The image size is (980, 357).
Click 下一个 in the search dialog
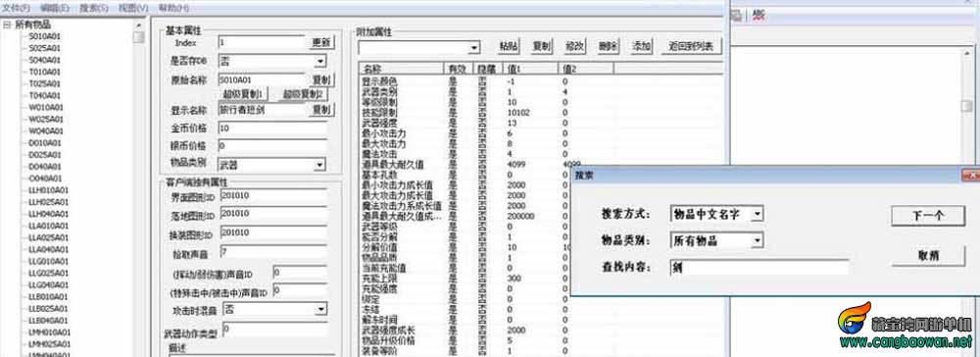[x=928, y=215]
